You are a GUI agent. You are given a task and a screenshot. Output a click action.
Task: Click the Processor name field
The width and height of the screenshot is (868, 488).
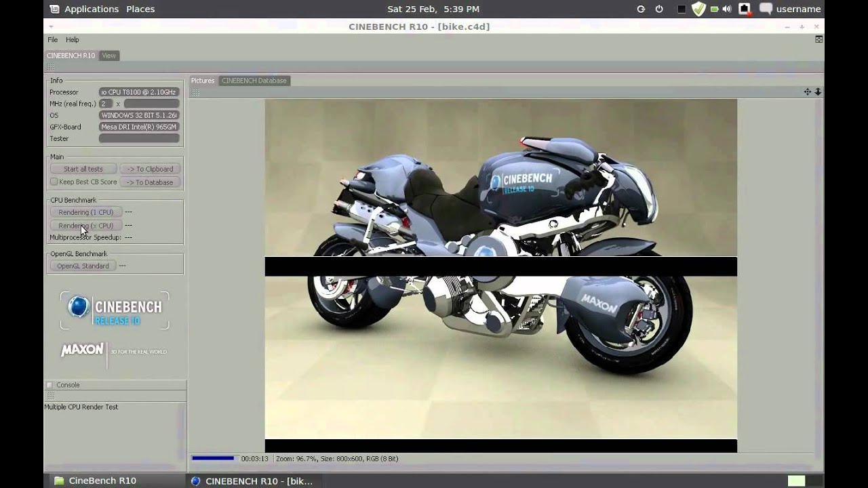click(139, 92)
